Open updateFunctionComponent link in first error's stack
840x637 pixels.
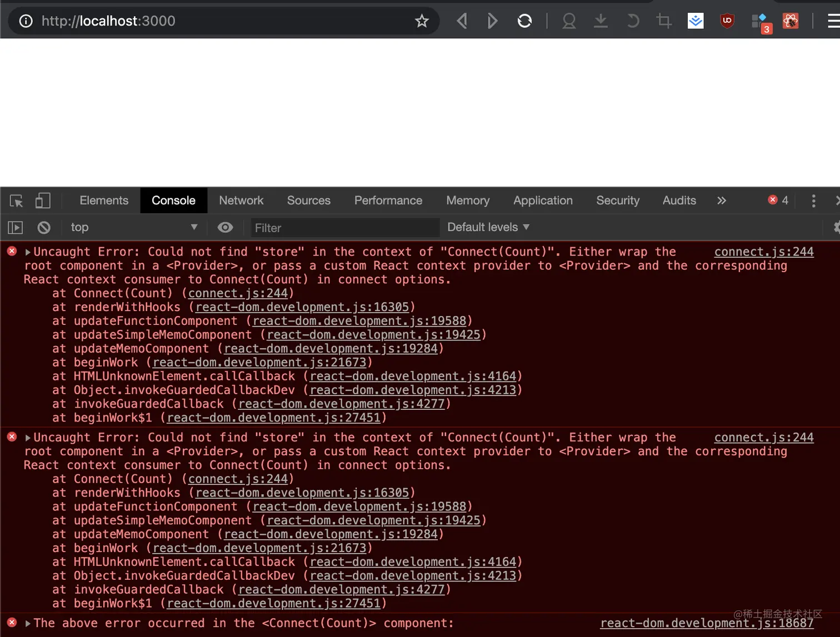point(359,321)
